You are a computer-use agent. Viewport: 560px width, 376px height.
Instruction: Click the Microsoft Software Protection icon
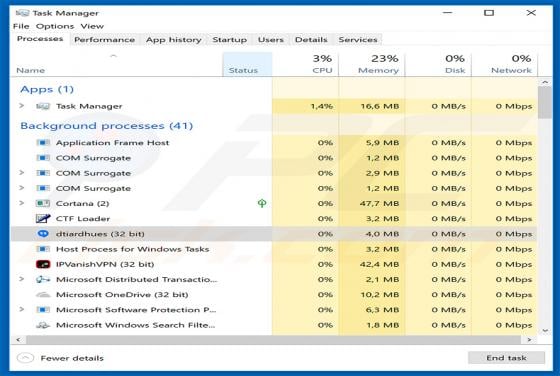point(43,310)
